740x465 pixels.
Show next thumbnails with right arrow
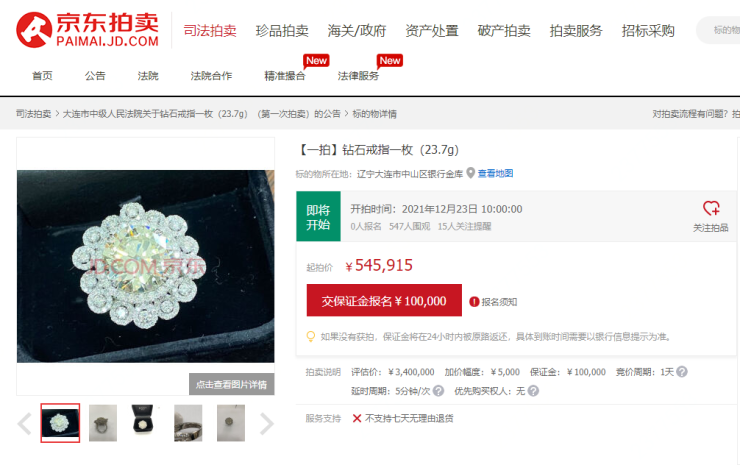267,423
